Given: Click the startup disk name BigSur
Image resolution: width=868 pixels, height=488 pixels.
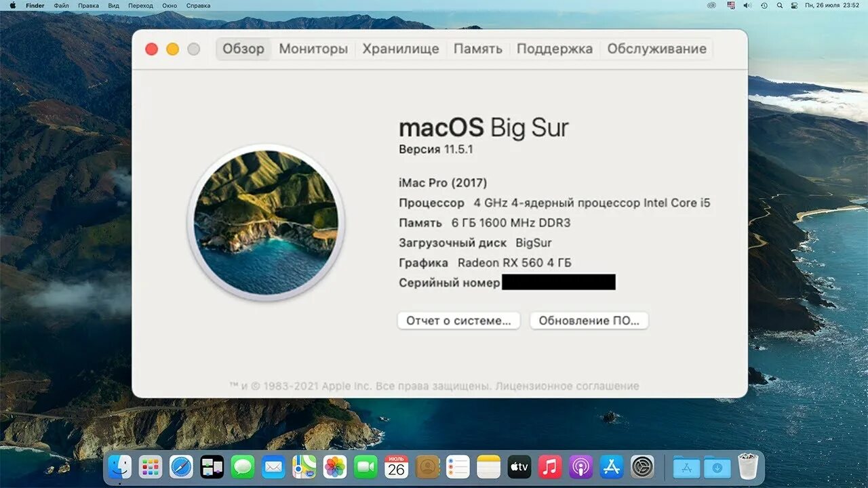Looking at the screenshot, I should pos(534,243).
